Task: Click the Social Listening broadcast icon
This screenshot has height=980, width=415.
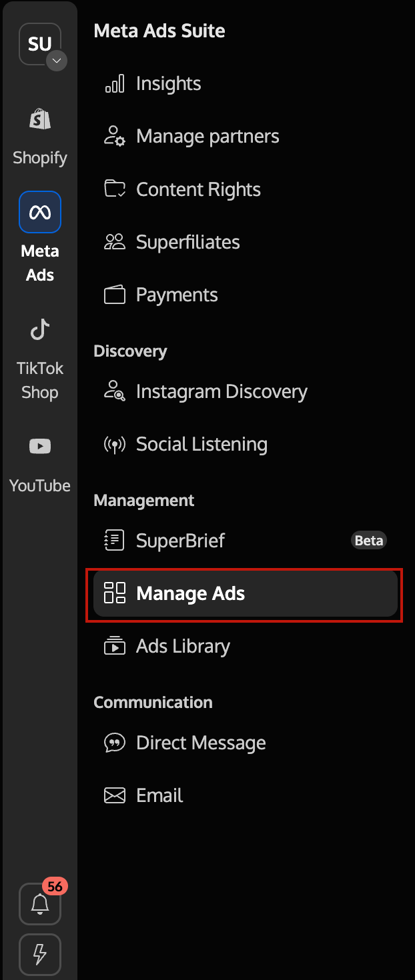Action: [115, 444]
